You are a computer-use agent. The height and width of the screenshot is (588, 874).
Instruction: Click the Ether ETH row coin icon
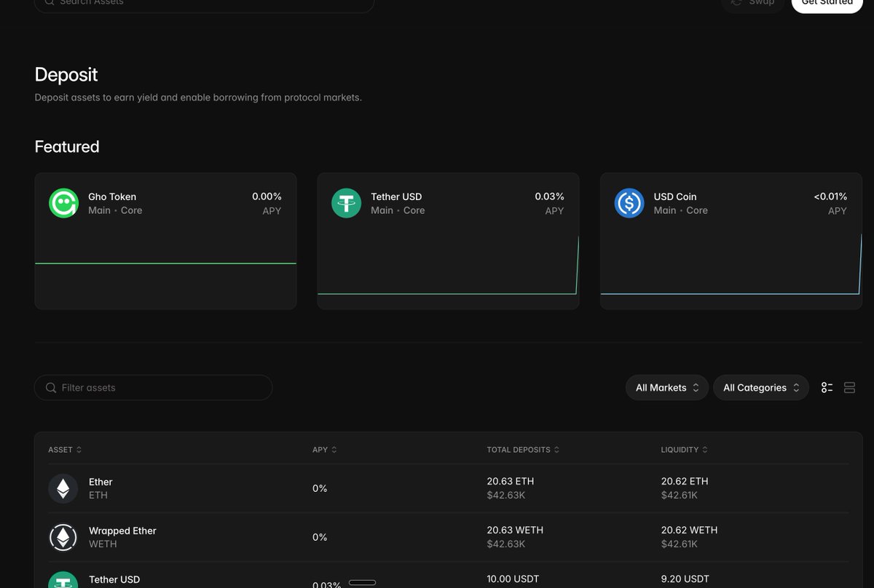[63, 488]
